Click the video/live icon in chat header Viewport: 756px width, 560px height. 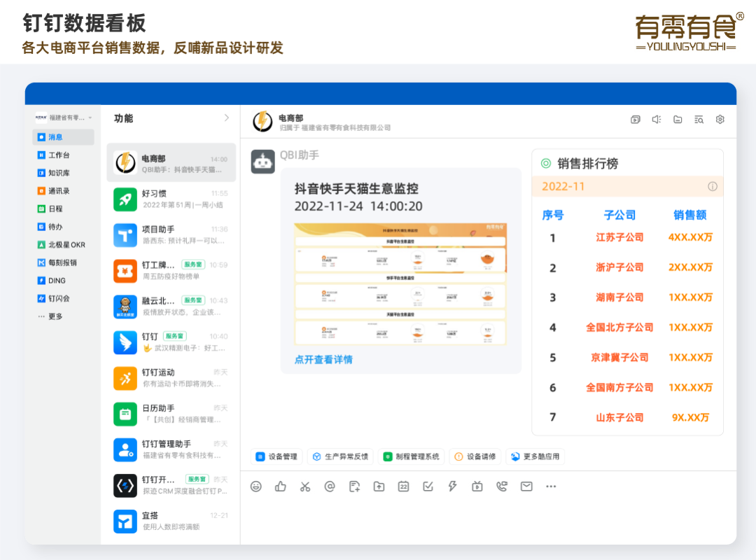636,119
